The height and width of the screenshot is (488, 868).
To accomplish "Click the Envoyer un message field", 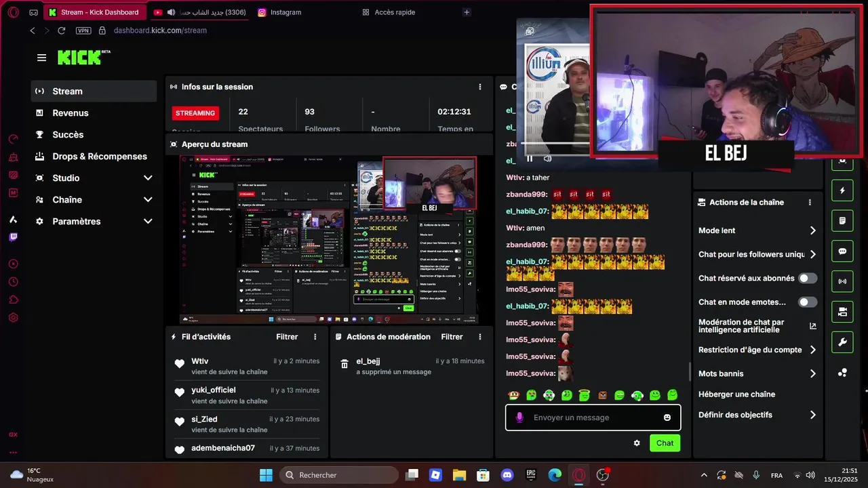I will pyautogui.click(x=593, y=418).
